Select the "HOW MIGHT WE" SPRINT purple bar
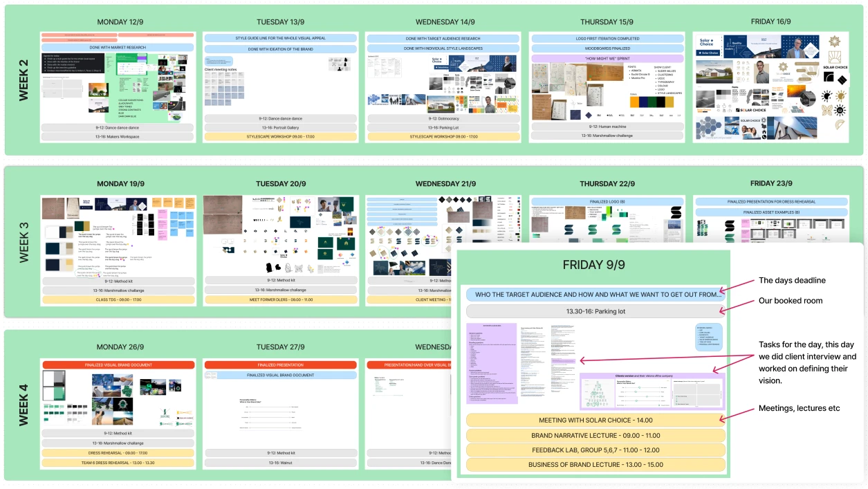The height and width of the screenshot is (489, 868). (x=607, y=59)
